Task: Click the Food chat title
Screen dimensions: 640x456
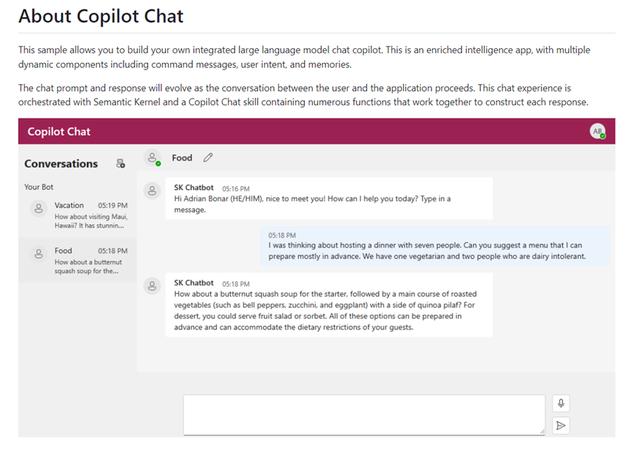Action: (x=182, y=157)
